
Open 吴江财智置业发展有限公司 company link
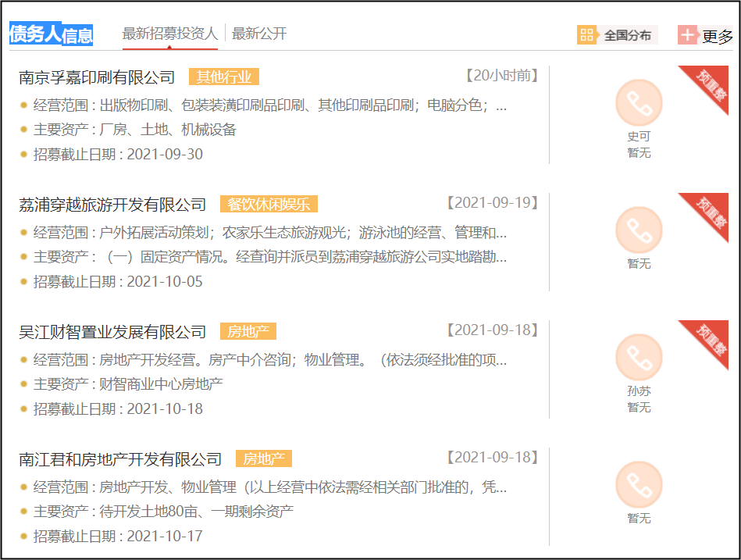pyautogui.click(x=112, y=332)
